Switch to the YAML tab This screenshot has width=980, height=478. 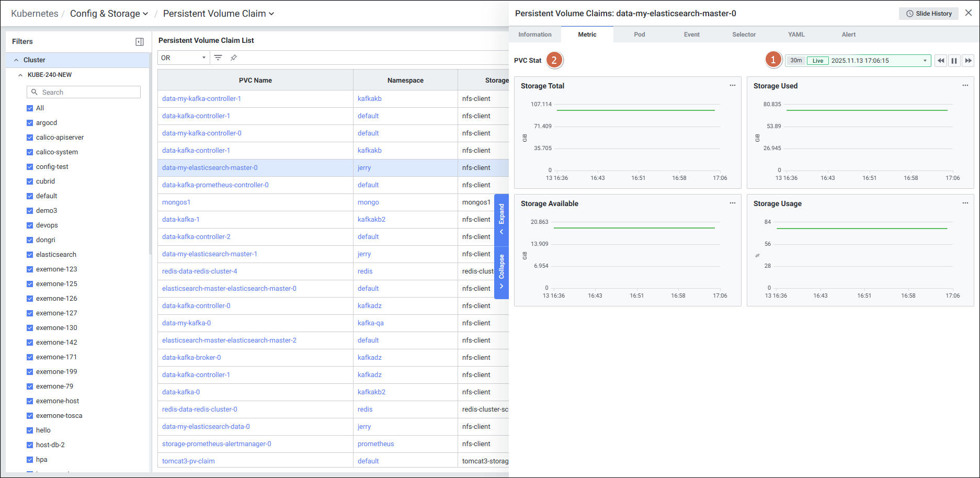(796, 35)
